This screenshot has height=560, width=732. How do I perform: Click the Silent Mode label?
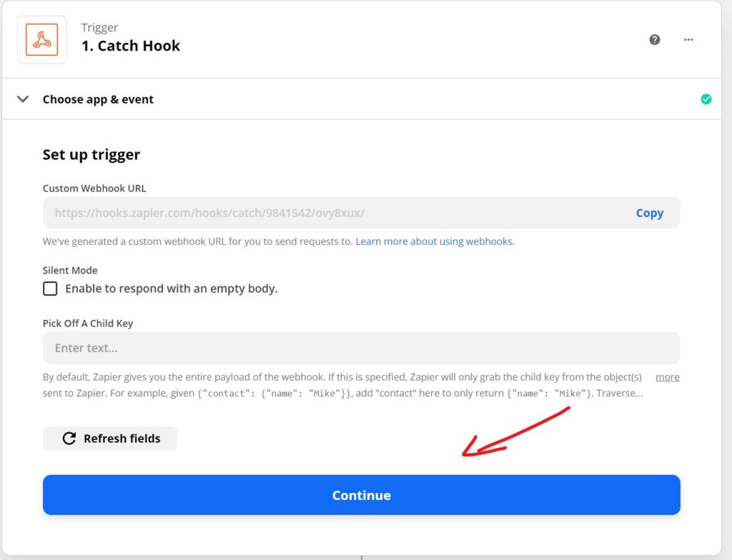click(x=70, y=270)
